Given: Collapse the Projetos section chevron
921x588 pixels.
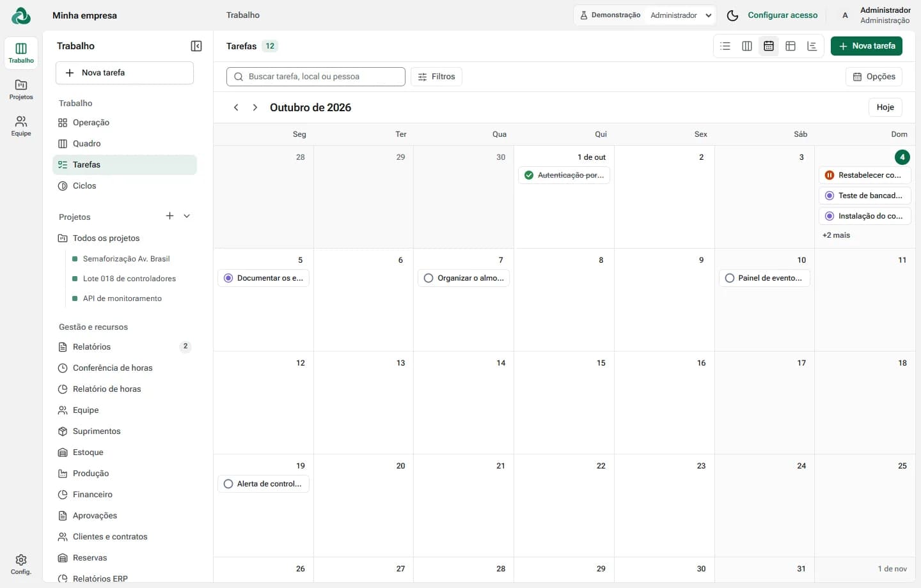Looking at the screenshot, I should (187, 216).
